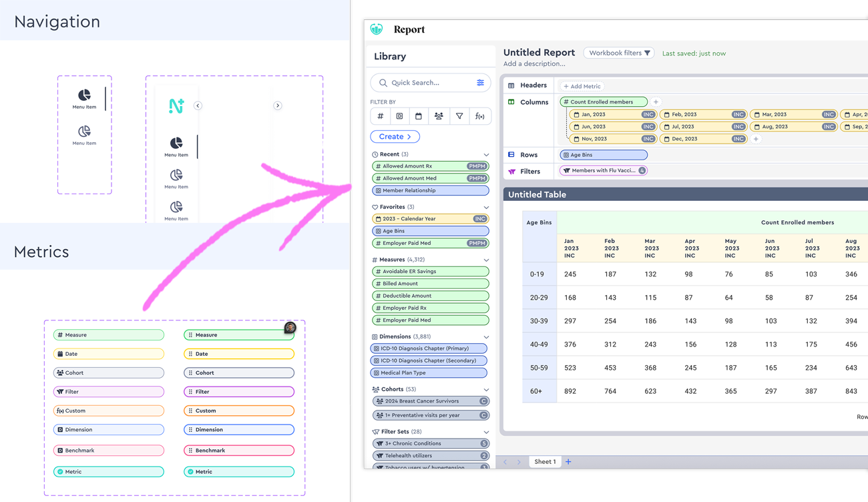
Task: Click the navigation expand right arrow circle
Action: 278,105
